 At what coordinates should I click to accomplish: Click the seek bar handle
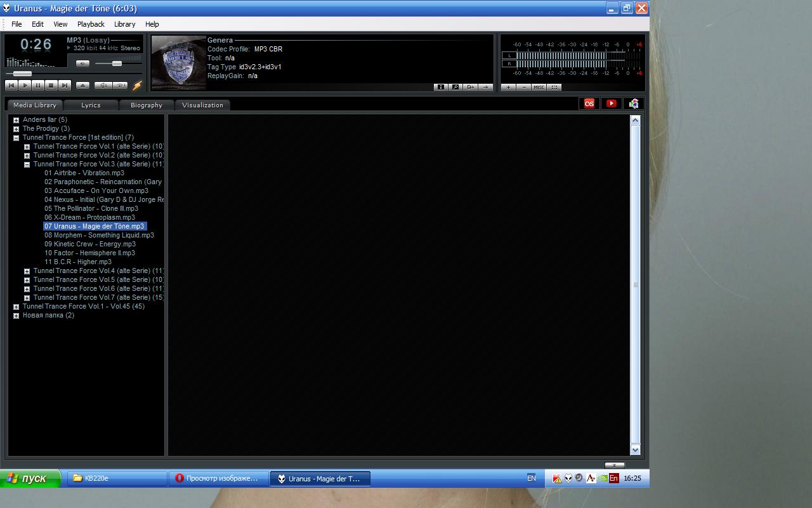[22, 74]
